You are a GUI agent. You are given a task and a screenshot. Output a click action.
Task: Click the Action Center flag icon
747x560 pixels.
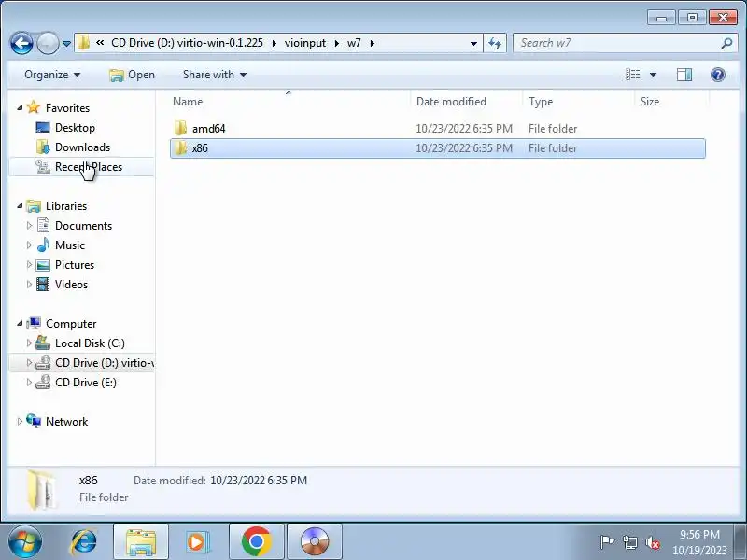click(x=607, y=542)
